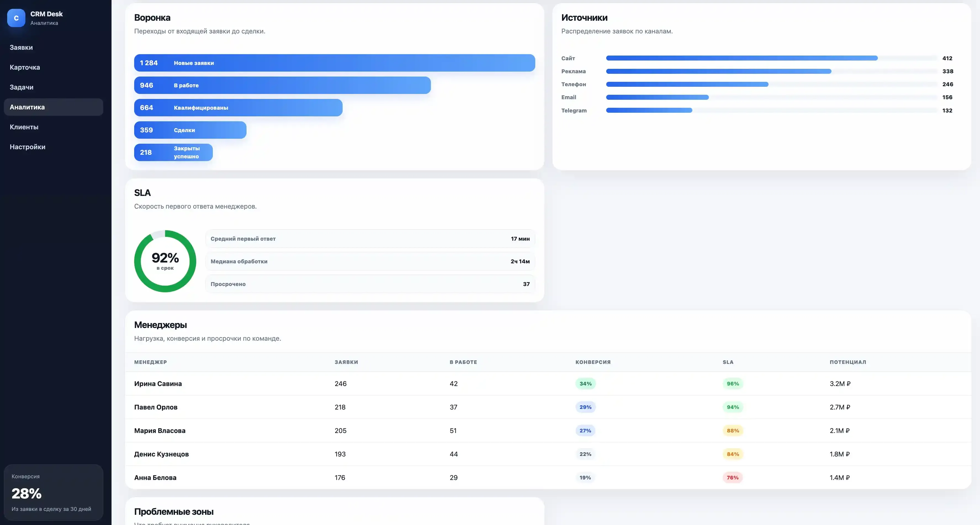The height and width of the screenshot is (525, 980).
Task: Click the 22% conversion badge
Action: [585, 454]
